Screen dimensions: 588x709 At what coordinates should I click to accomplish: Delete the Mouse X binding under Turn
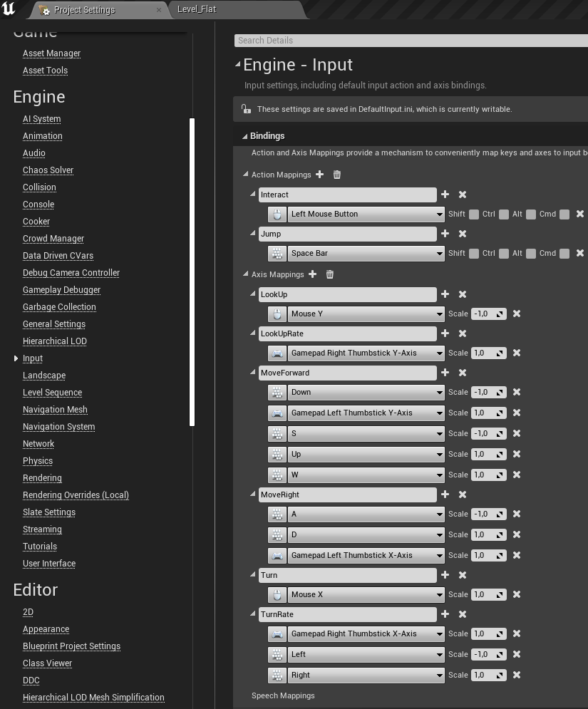click(x=517, y=594)
